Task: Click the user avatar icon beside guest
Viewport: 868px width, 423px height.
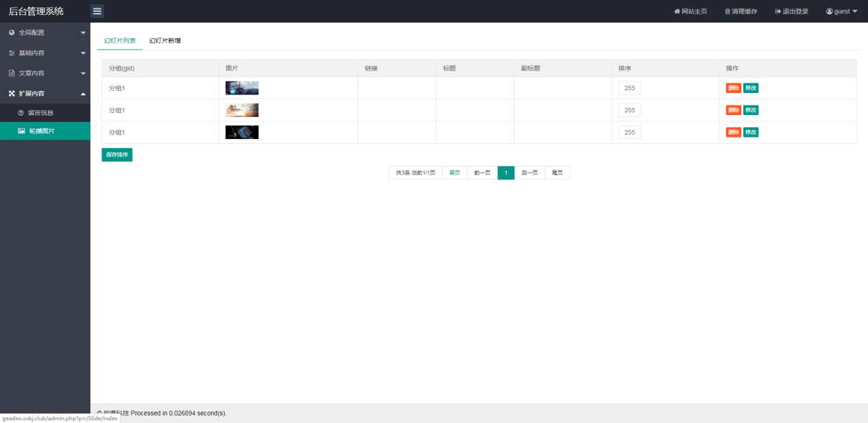Action: tap(829, 12)
